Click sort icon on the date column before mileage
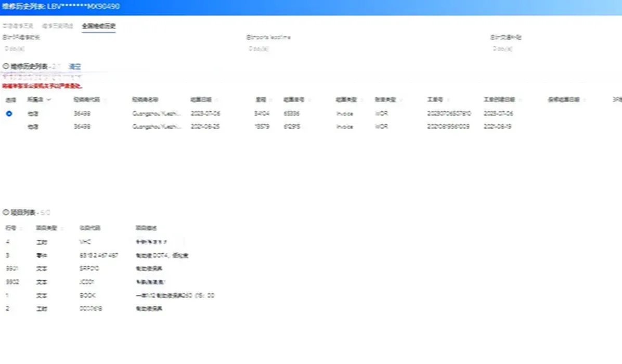Image resolution: width=622 pixels, height=364 pixels. coord(216,100)
